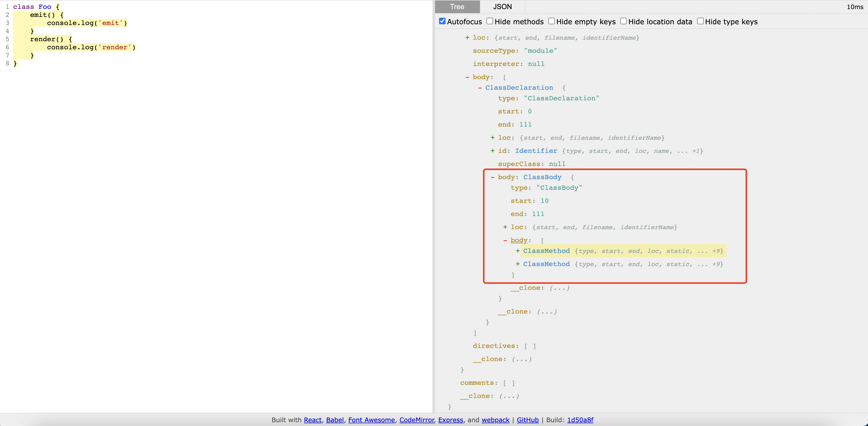The image size is (868, 426).
Task: Open the Babel link
Action: (x=335, y=420)
